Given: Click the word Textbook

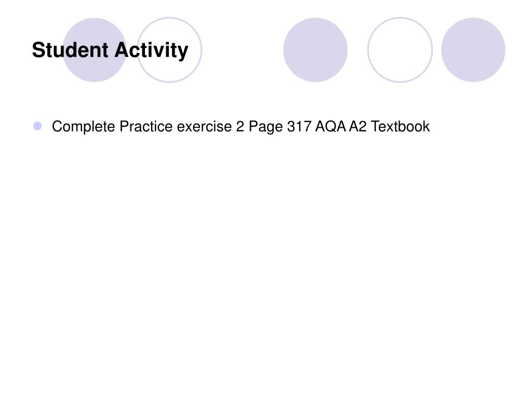Looking at the screenshot, I should click(x=401, y=127).
